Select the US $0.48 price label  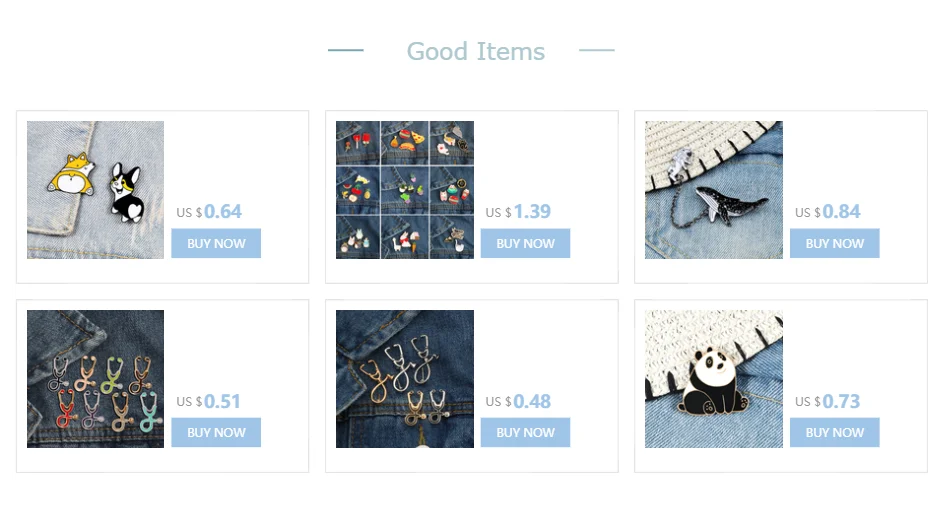[518, 401]
